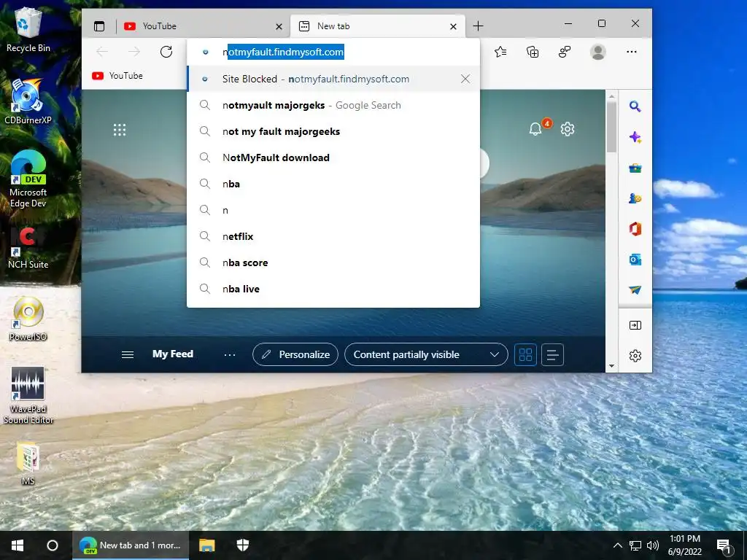Open the sidebar Search icon

[x=635, y=106]
